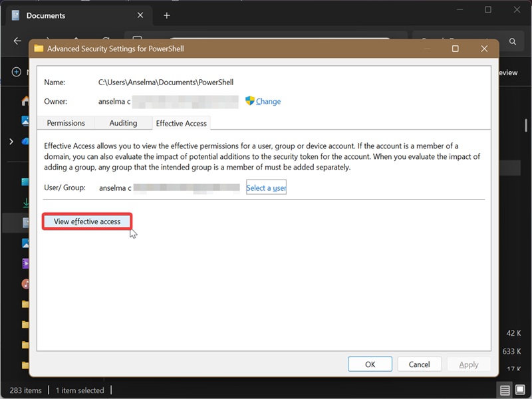Click the owner name "anselma c"

pyautogui.click(x=114, y=101)
